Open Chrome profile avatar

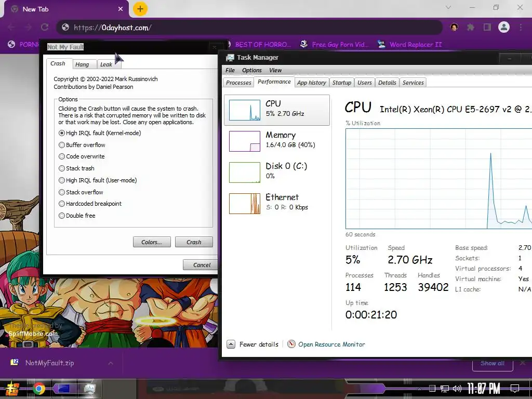coord(504,27)
